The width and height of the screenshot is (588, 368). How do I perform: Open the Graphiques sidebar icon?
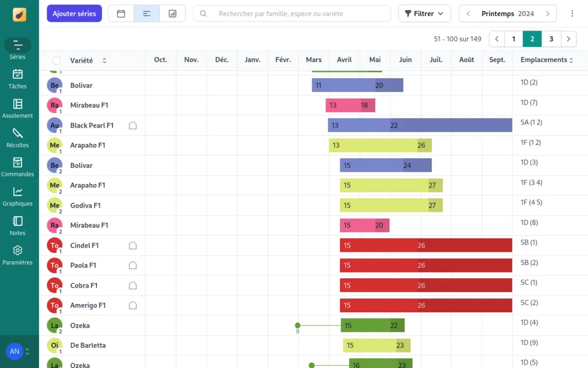pyautogui.click(x=17, y=196)
